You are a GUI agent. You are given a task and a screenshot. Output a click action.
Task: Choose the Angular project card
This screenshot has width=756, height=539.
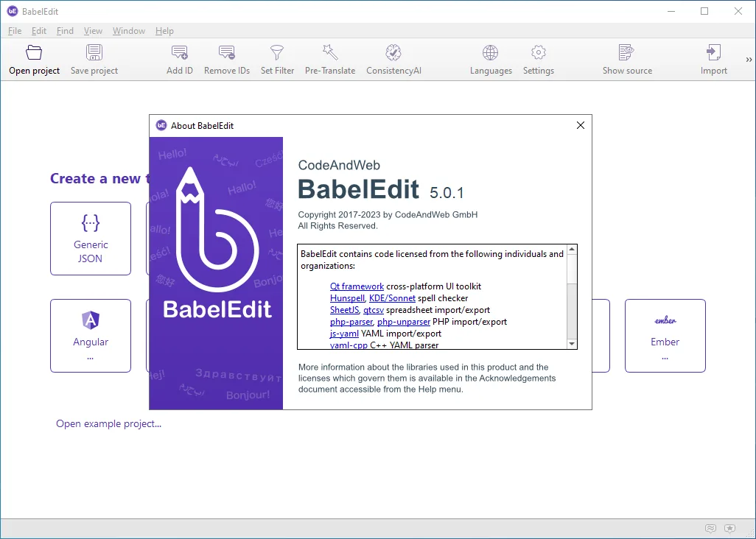point(91,336)
